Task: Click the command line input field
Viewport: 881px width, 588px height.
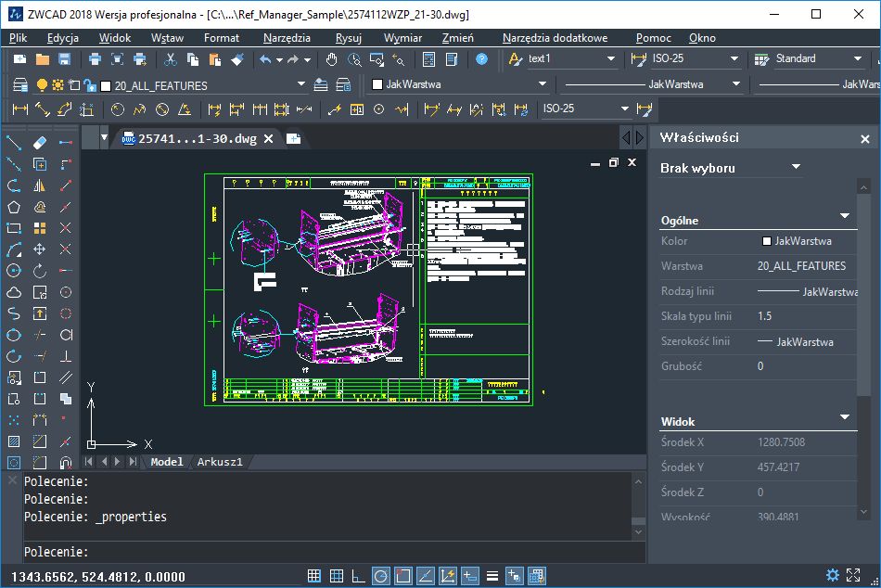Action: [334, 552]
